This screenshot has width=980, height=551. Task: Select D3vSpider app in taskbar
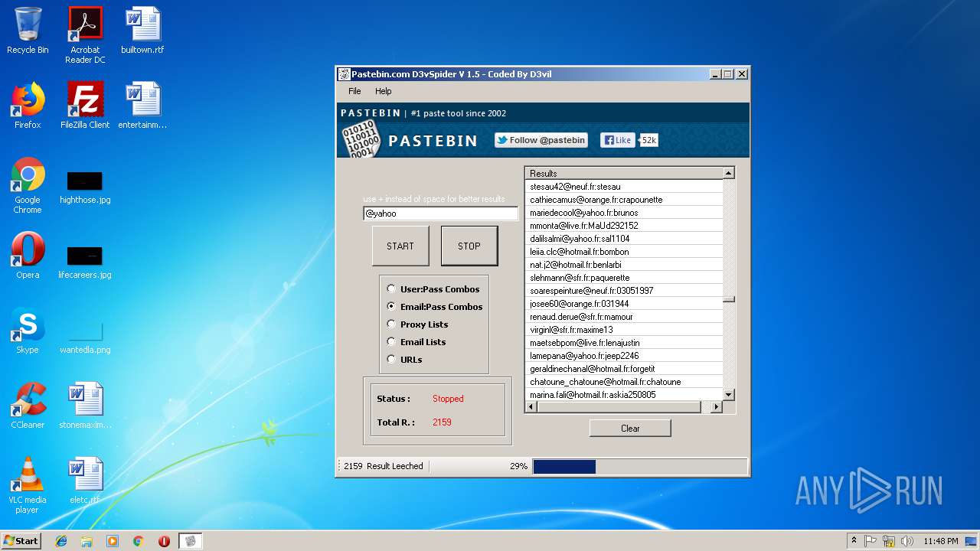[x=191, y=541]
